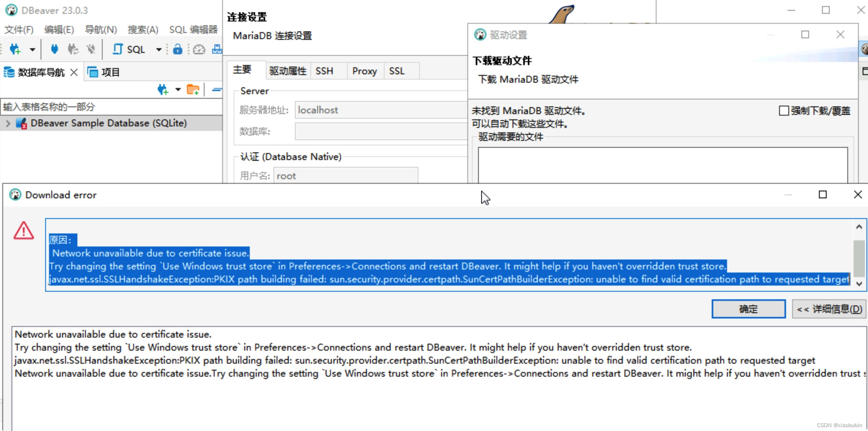
Task: Open dropdown beside the new connection toolbar icon
Action: pos(33,49)
